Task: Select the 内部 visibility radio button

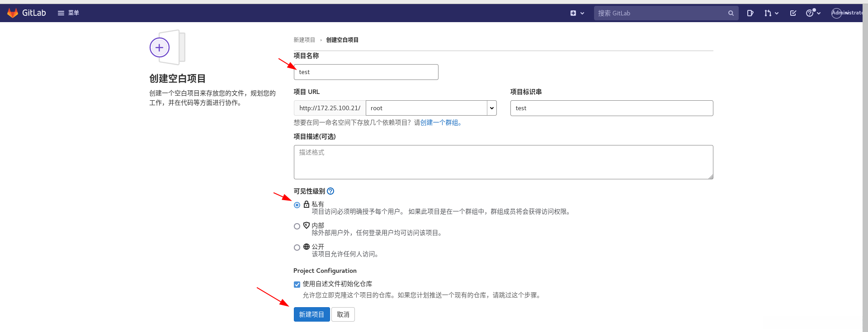Action: point(297,226)
